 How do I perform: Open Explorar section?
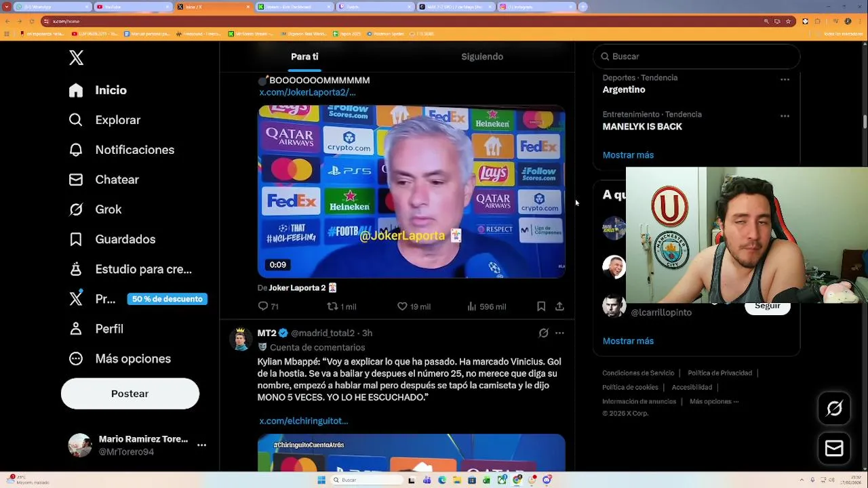105,120
